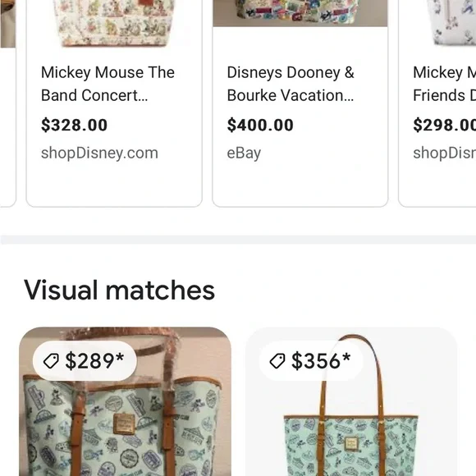The height and width of the screenshot is (476, 476).
Task: Tap the Visual matches heading
Action: [119, 291]
